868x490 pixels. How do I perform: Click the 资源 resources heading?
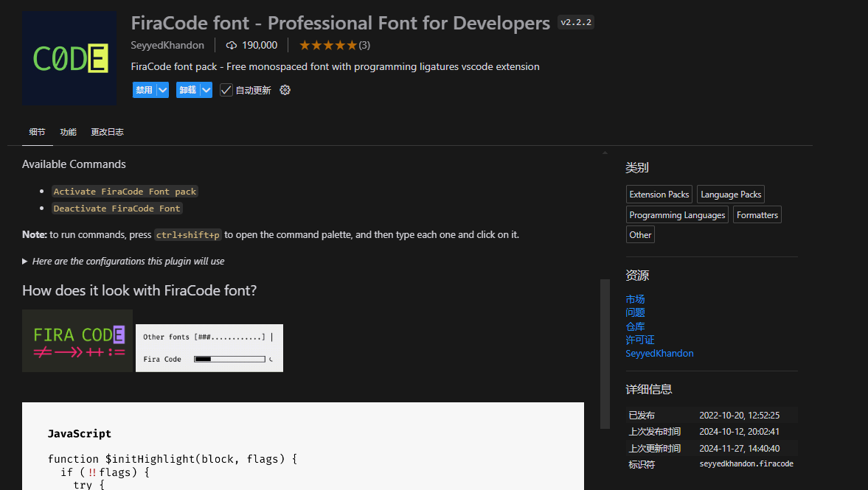coord(637,276)
